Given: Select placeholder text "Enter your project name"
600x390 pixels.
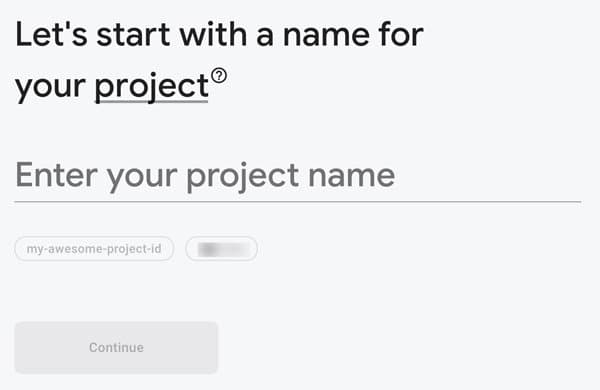Looking at the screenshot, I should click(205, 176).
